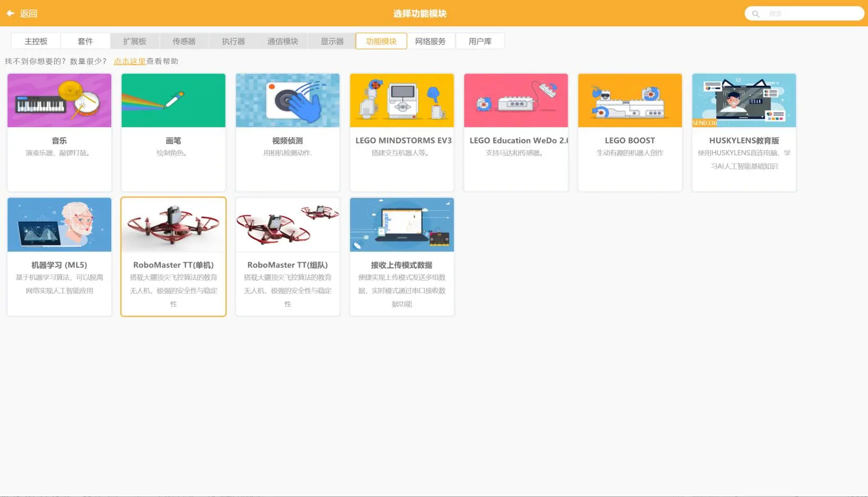This screenshot has width=868, height=497.
Task: Pick the LEGO Education WeDo 2.0 image
Action: pyautogui.click(x=516, y=100)
